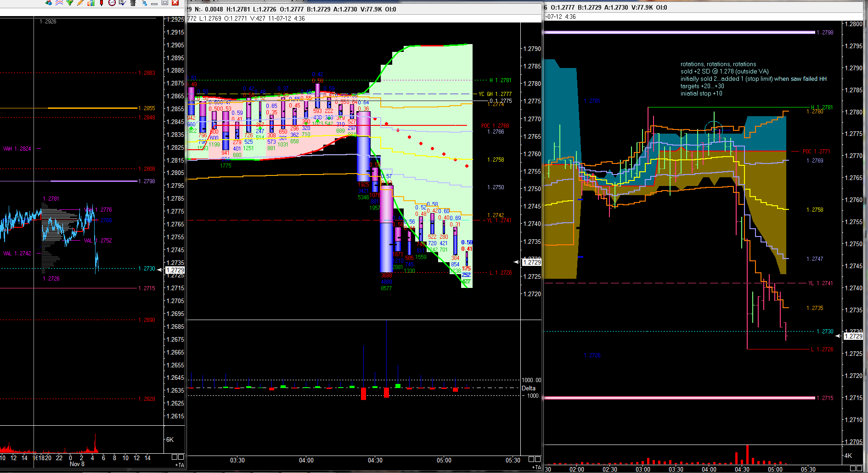This screenshot has height=473, width=868.
Task: Click the 'POC 1.2771' label in right chart
Action: coord(816,152)
